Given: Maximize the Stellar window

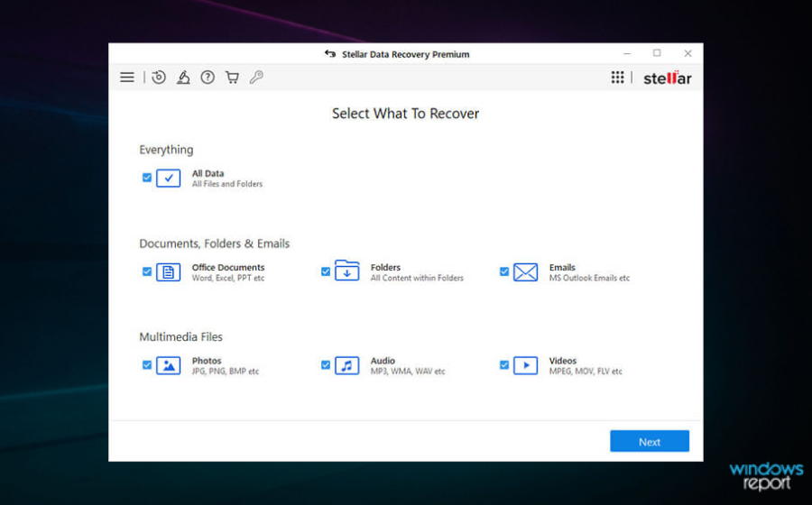Looking at the screenshot, I should pyautogui.click(x=657, y=53).
